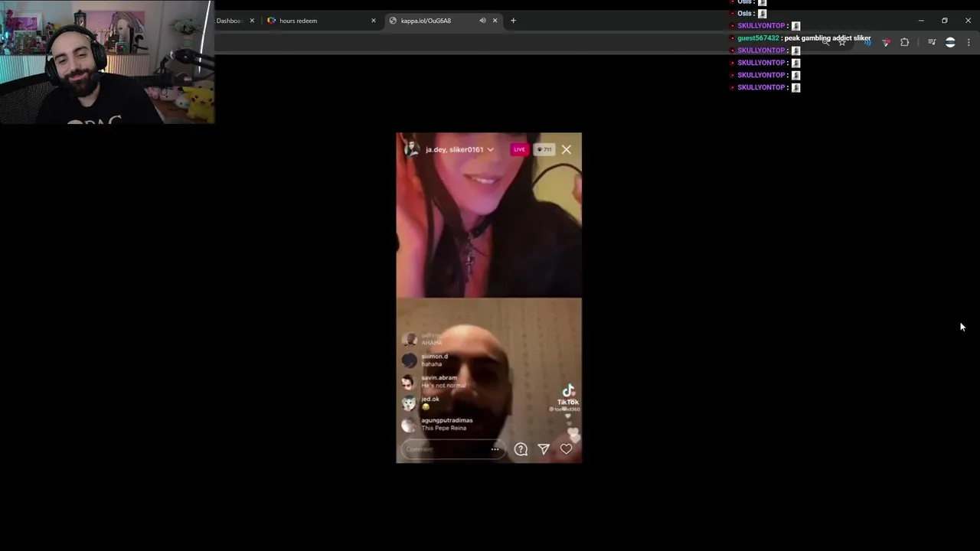The height and width of the screenshot is (551, 980).
Task: Click the red extension icon in toolbar
Action: click(886, 42)
